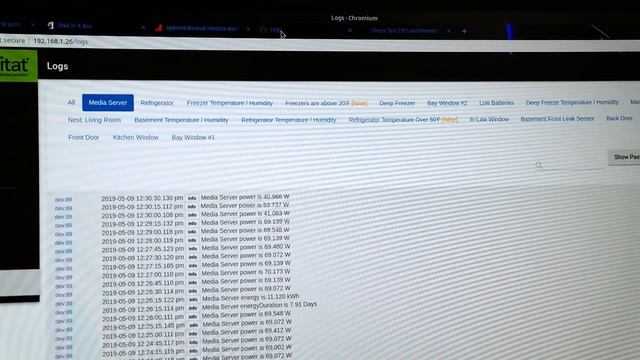Click info tag on 12:28:00.119 pm row
640x360 pixels.
point(192,240)
